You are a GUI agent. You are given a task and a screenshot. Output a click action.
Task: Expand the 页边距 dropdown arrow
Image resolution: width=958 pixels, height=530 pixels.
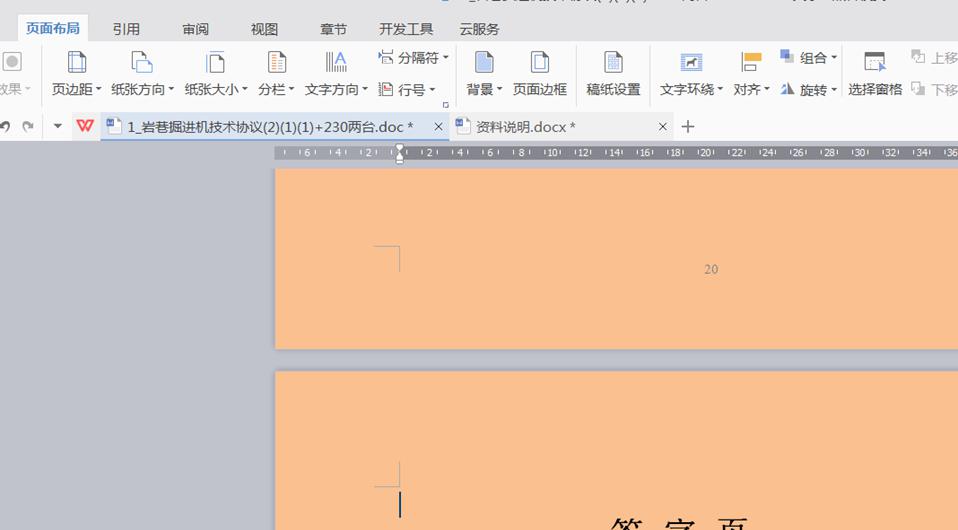pos(99,89)
